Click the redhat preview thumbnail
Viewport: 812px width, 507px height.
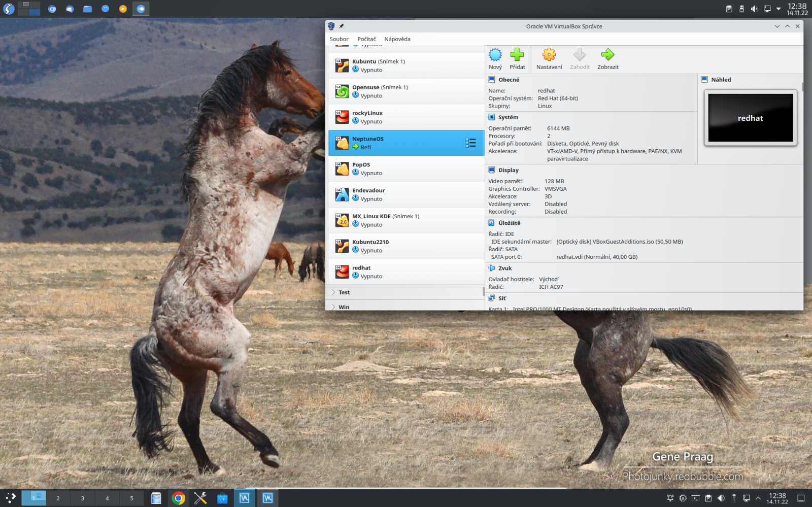(x=751, y=118)
